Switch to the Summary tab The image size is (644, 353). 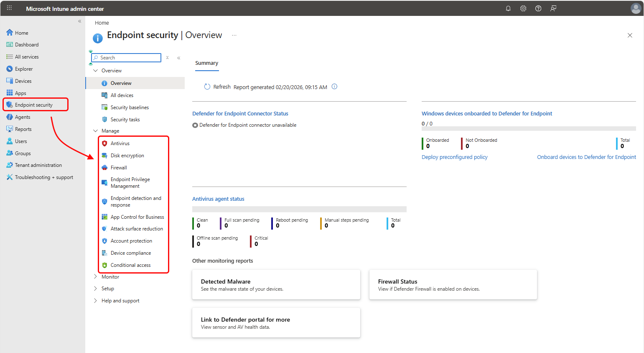pos(206,63)
